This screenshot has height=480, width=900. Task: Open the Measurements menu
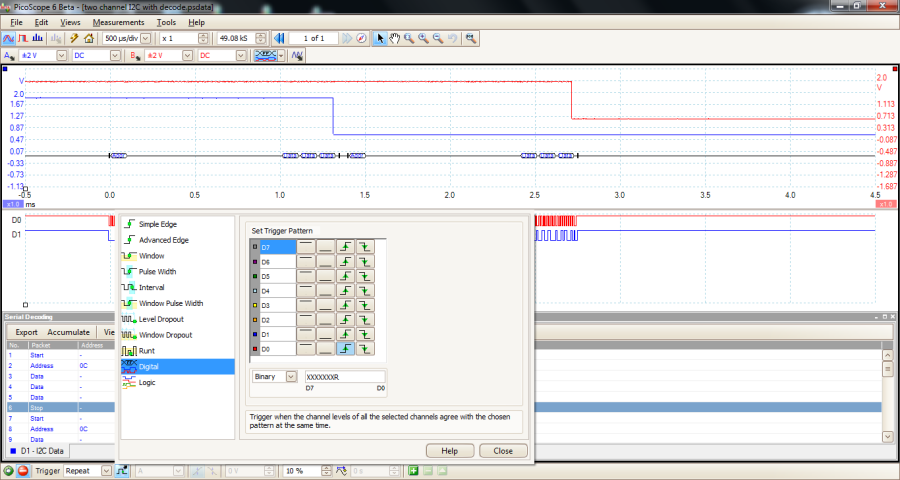tap(120, 22)
